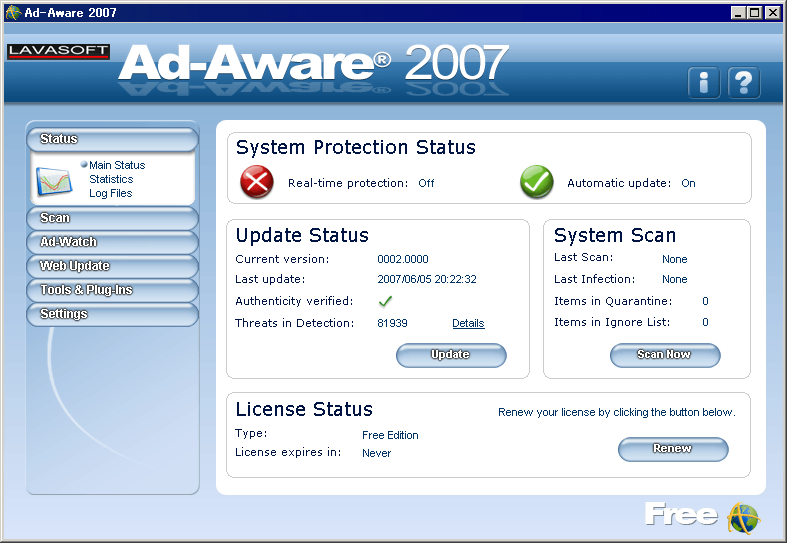Click the License Status heading
The image size is (787, 543).
click(304, 410)
